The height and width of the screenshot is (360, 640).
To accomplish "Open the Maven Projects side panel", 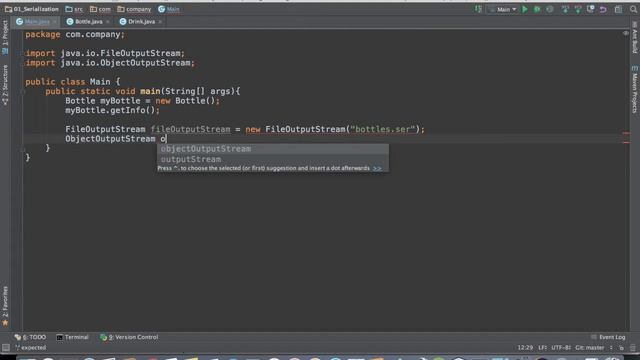I will coord(635,89).
